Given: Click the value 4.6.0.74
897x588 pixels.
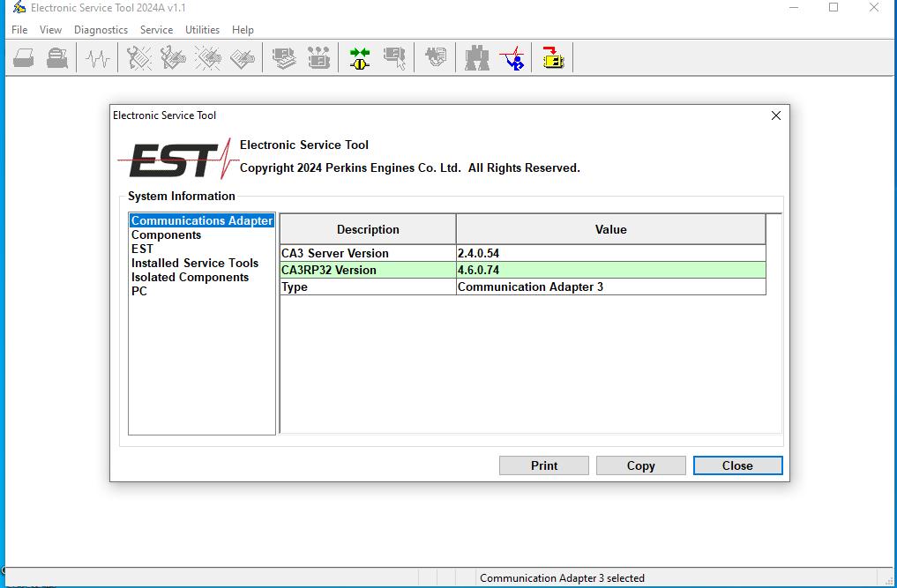Looking at the screenshot, I should point(478,270).
